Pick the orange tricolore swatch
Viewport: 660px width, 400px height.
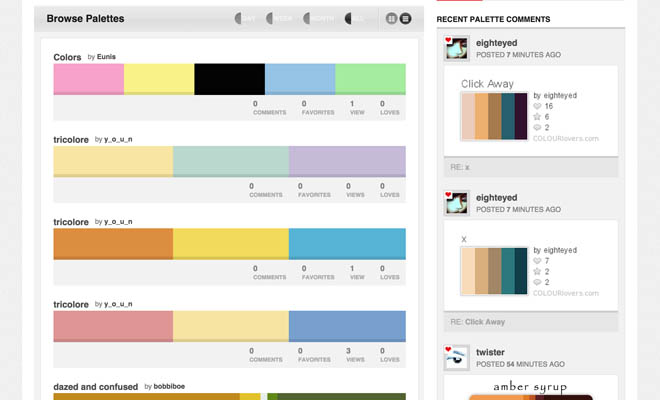click(113, 244)
